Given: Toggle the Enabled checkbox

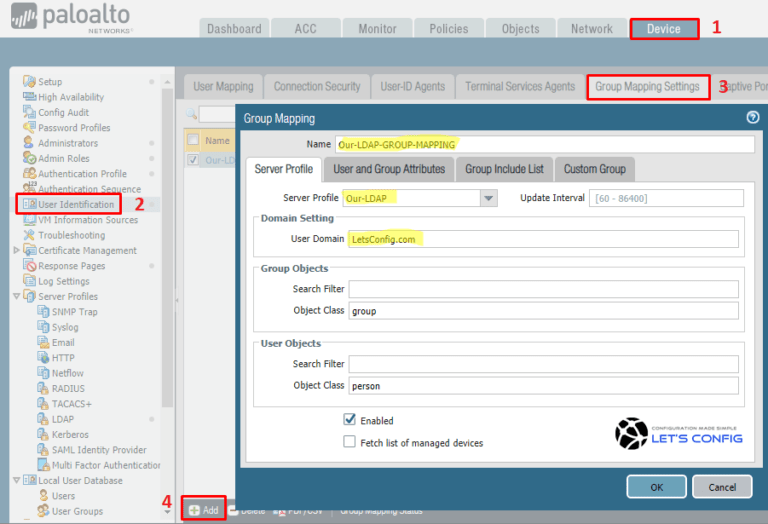Looking at the screenshot, I should (x=349, y=420).
